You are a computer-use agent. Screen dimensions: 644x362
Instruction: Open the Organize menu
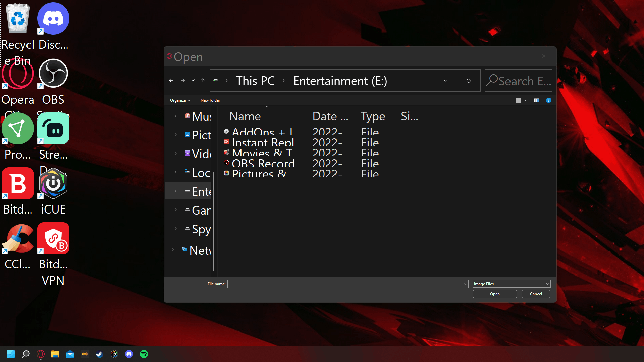[x=180, y=100]
